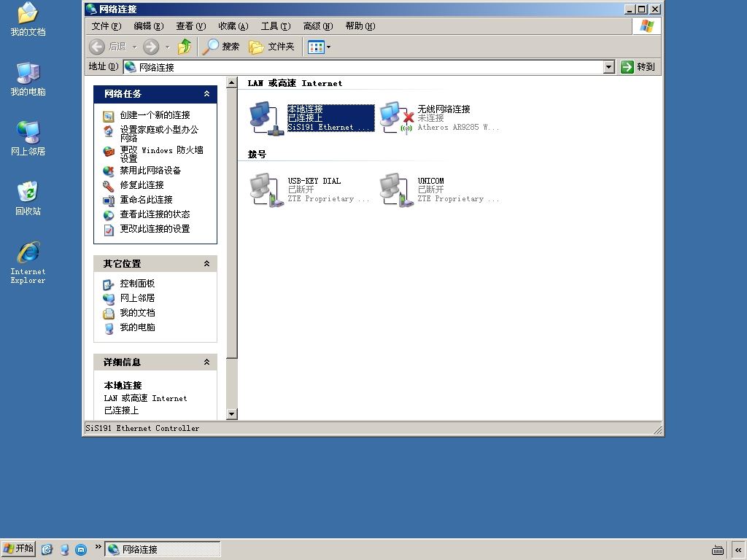Open the 工具(T) menu
The height and width of the screenshot is (560, 747).
(x=275, y=26)
